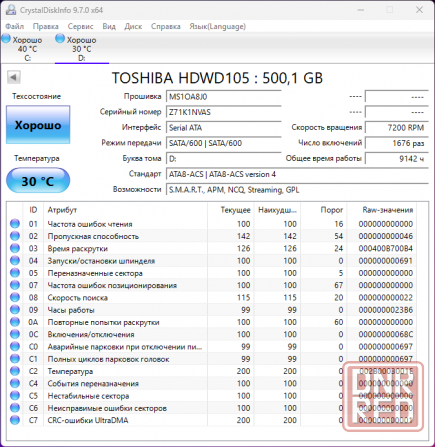Click status dot for attribute 03 Время раскрутки

pyautogui.click(x=15, y=248)
